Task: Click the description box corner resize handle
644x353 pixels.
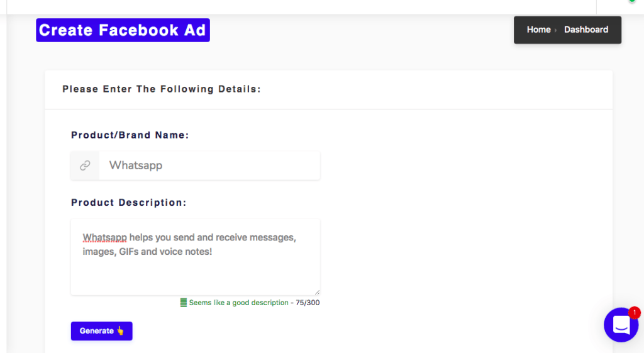Action: pyautogui.click(x=317, y=292)
